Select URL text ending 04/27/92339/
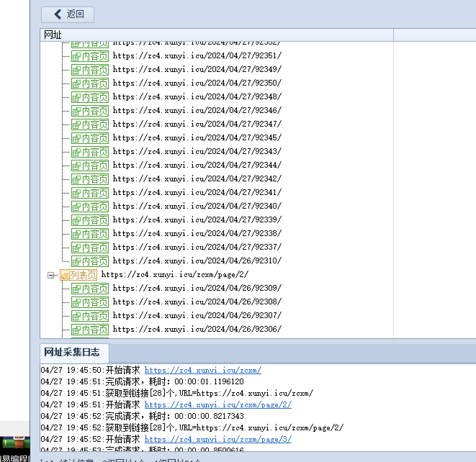 [x=197, y=220]
